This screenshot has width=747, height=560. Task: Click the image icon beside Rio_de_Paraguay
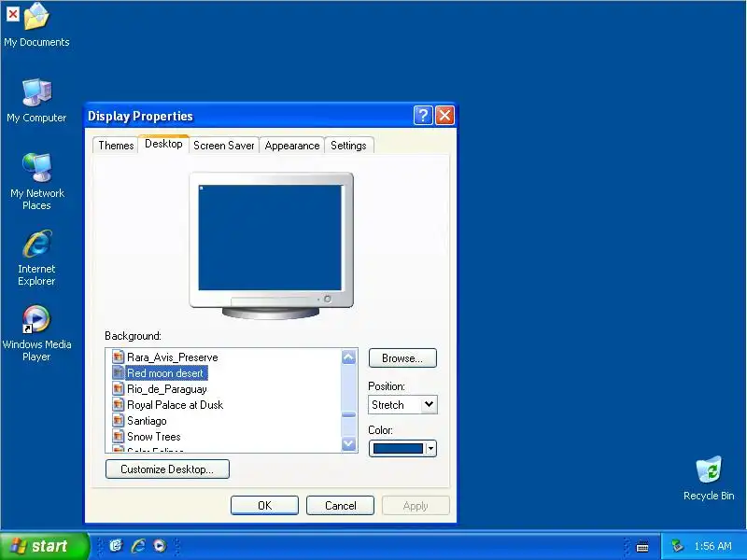point(119,388)
